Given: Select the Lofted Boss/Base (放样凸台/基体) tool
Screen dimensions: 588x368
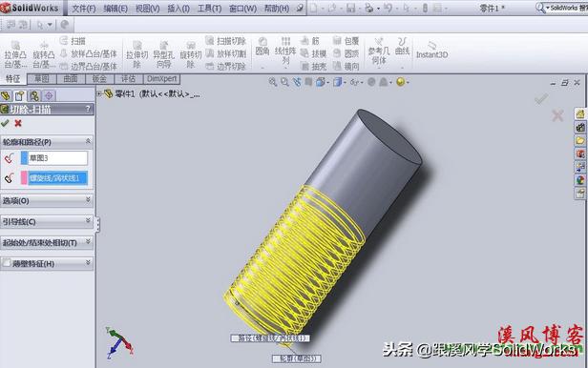Looking at the screenshot, I should 89,53.
